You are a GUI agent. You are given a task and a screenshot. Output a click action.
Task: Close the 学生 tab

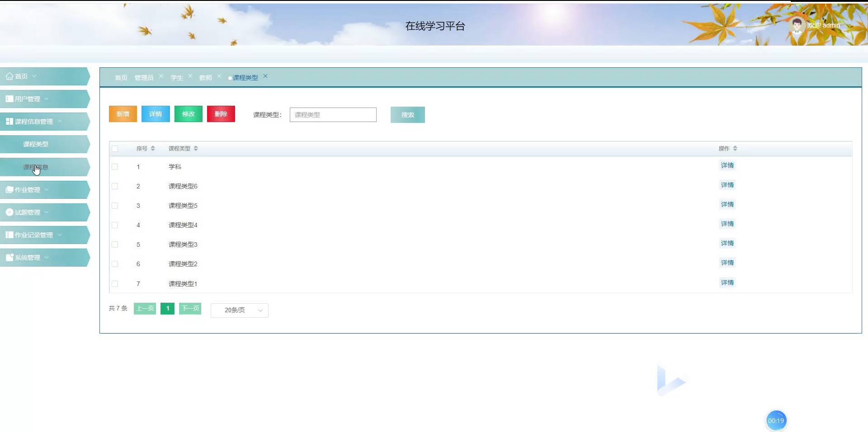tap(190, 76)
